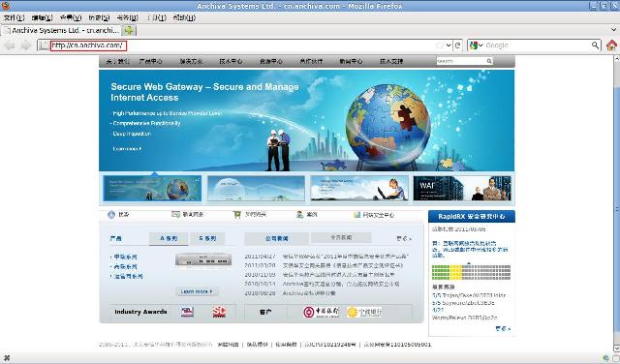Click the SC Magazine award logo
This screenshot has width=620, height=364.
coord(219,312)
